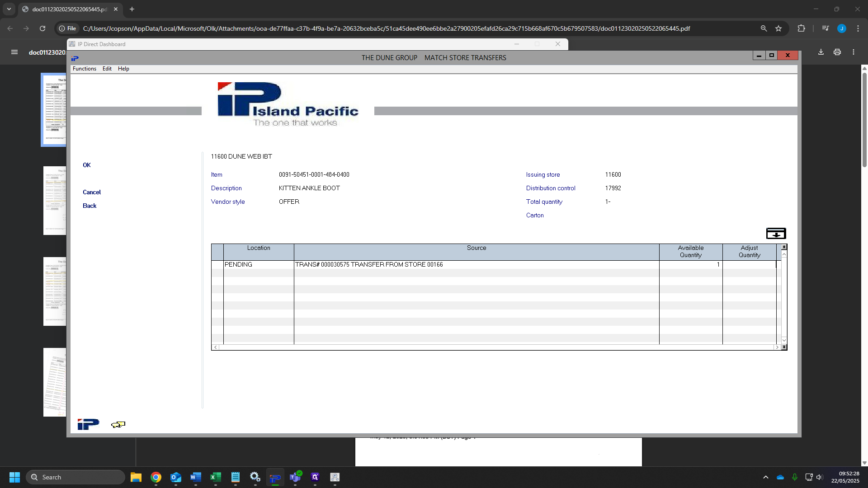Select the TRANS# 000030575 source cell
The height and width of the screenshot is (488, 868).
coord(476,264)
